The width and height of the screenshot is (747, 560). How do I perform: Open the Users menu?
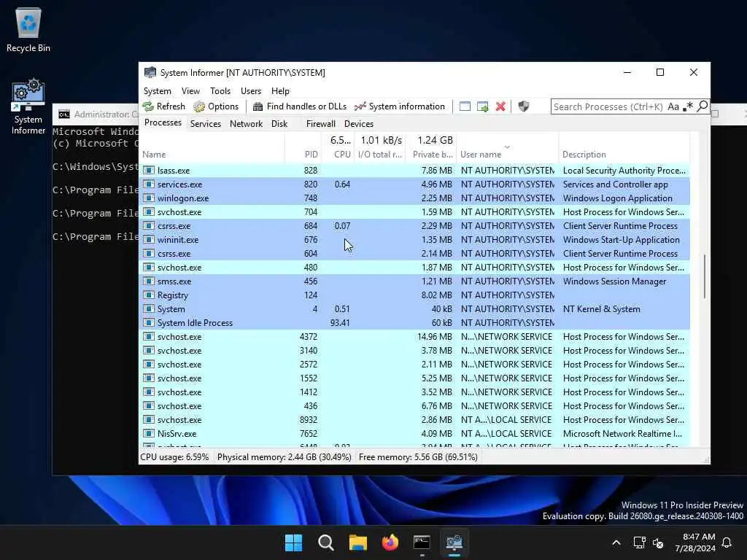pos(251,91)
